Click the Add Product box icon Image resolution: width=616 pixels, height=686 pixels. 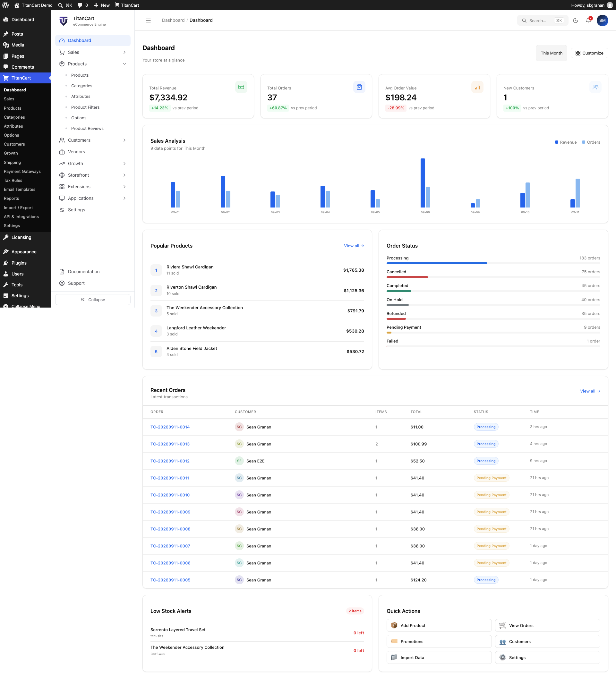click(394, 625)
